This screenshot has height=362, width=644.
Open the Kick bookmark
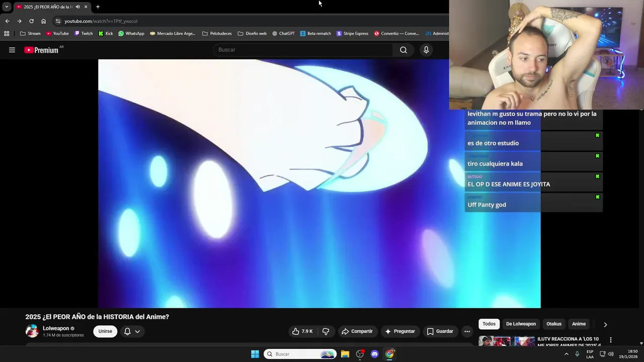click(106, 34)
